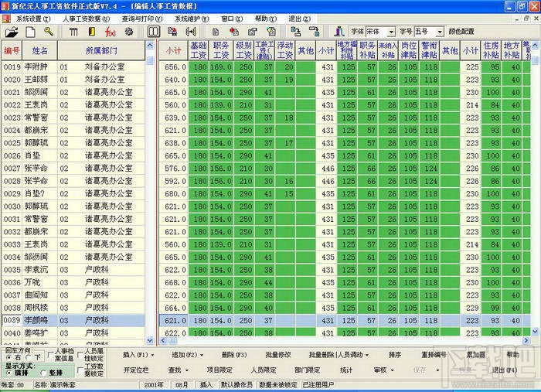Image resolution: width=541 pixels, height=392 pixels.
Task: Click the document with magnifier icon
Action: (x=271, y=32)
